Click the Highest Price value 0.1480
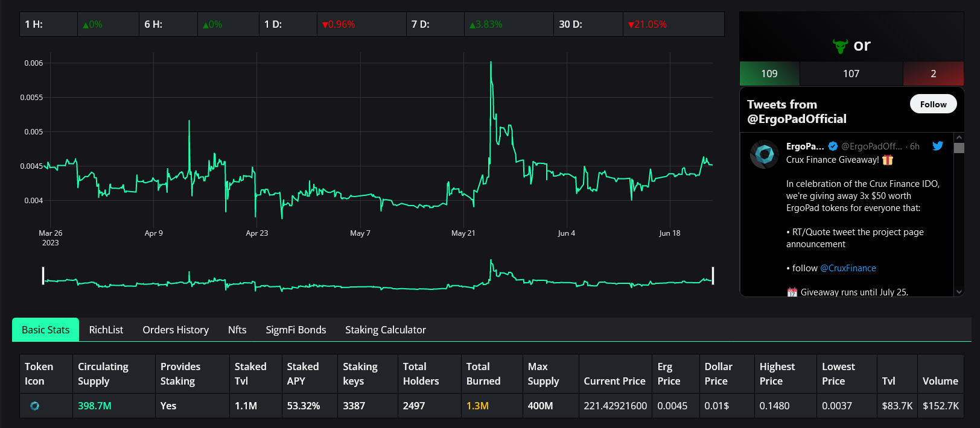 tap(774, 406)
